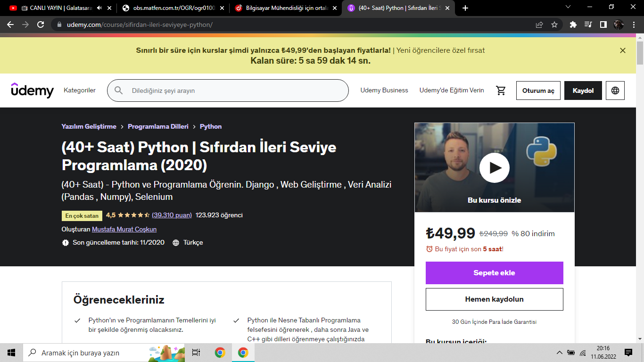Switch to Bilgisayar Mühendisliği tab

[x=286, y=8]
